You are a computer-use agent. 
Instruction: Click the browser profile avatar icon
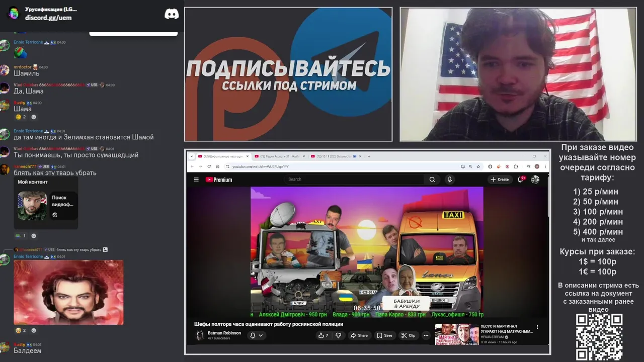point(537,166)
